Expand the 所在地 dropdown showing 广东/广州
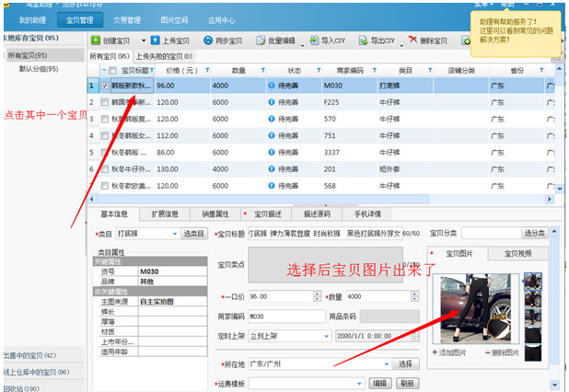 [x=387, y=364]
